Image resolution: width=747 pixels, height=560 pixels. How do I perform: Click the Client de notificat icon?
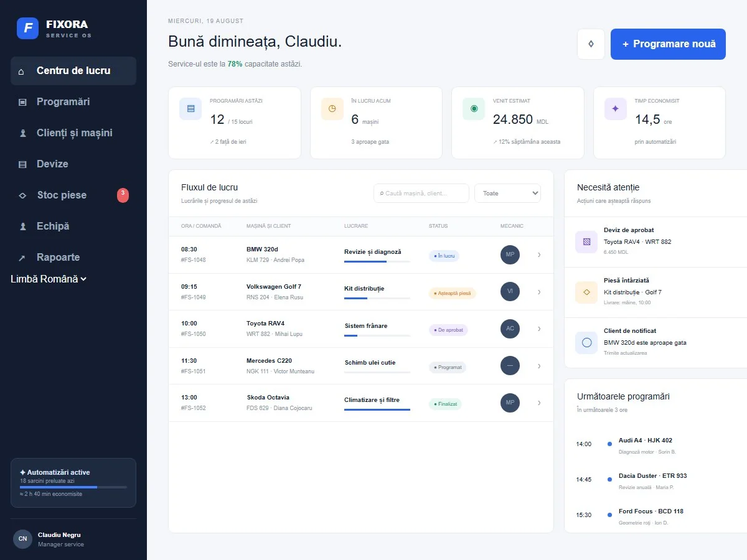(x=586, y=342)
